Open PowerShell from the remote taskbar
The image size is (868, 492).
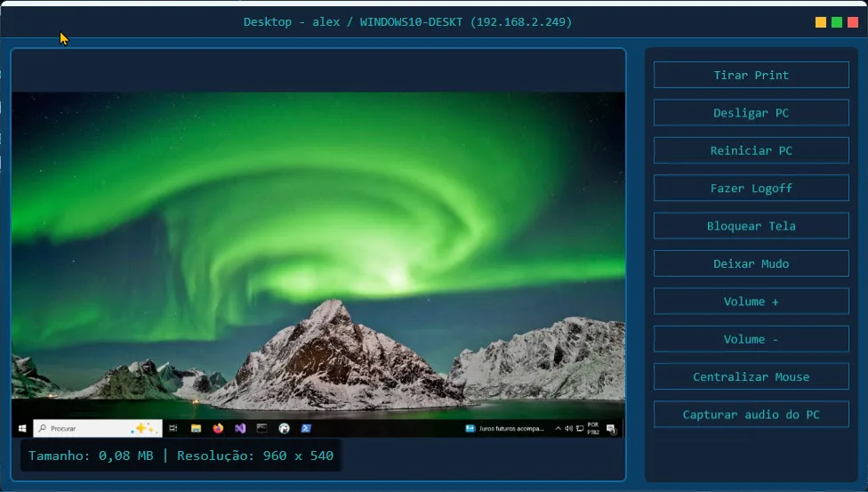pos(305,428)
